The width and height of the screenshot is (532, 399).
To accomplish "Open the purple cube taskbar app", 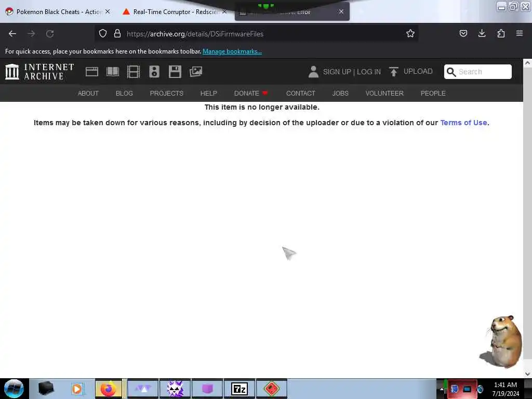I will click(207, 389).
